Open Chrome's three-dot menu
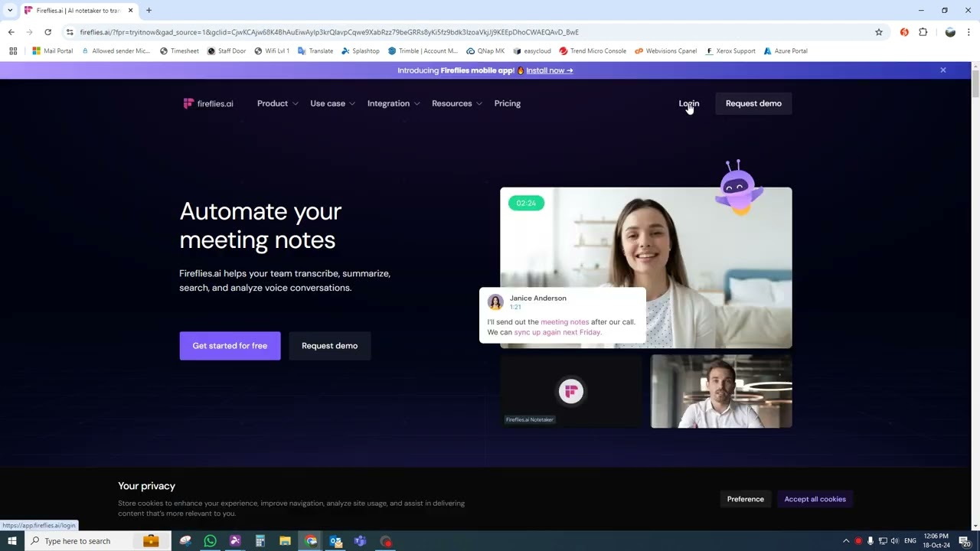 [969, 32]
